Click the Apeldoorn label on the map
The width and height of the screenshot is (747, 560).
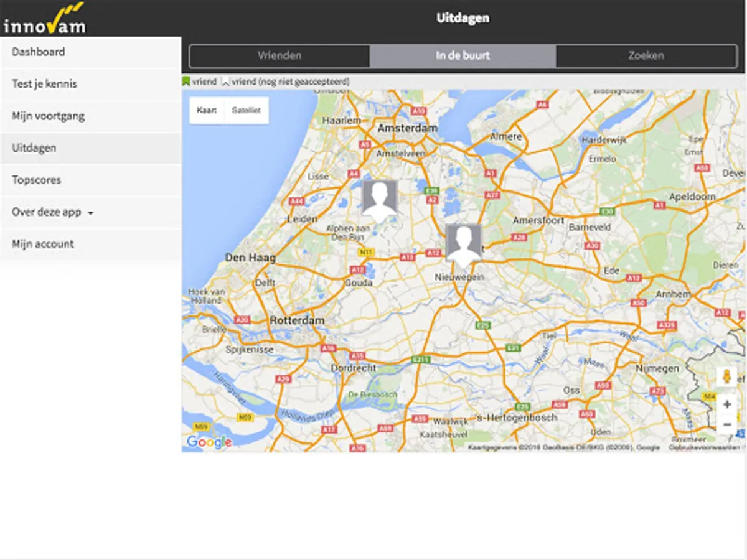click(x=692, y=197)
